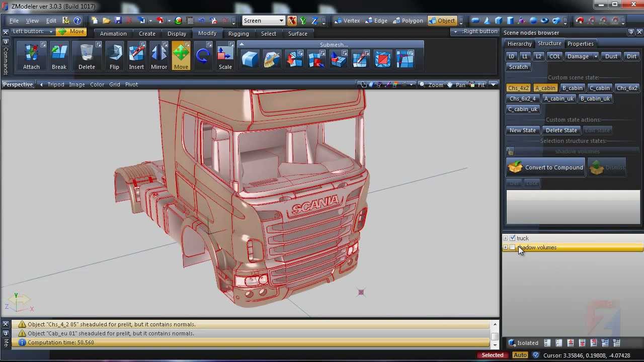644x362 pixels.
Task: Click the red magnet snap icon
Action: coord(580,21)
